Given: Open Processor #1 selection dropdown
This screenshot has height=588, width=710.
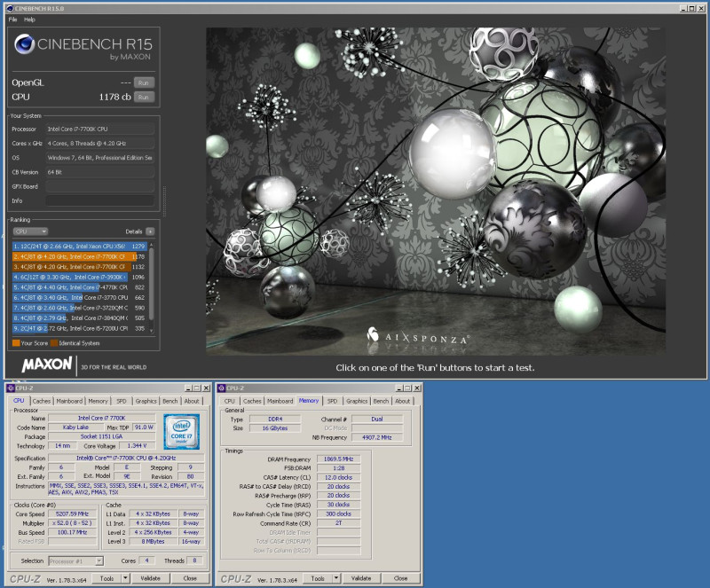Looking at the screenshot, I should coord(75,561).
